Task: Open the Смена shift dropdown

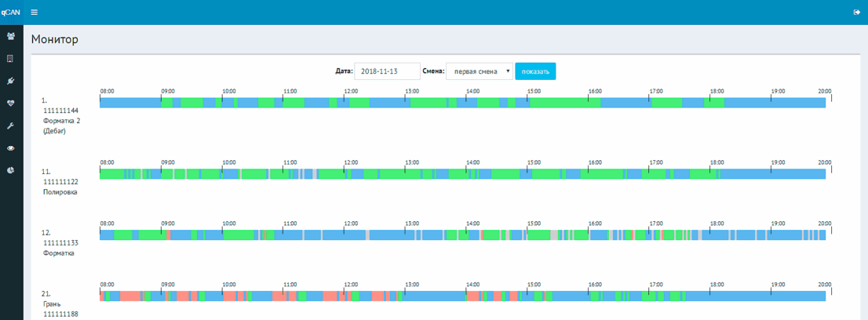Action: point(480,71)
